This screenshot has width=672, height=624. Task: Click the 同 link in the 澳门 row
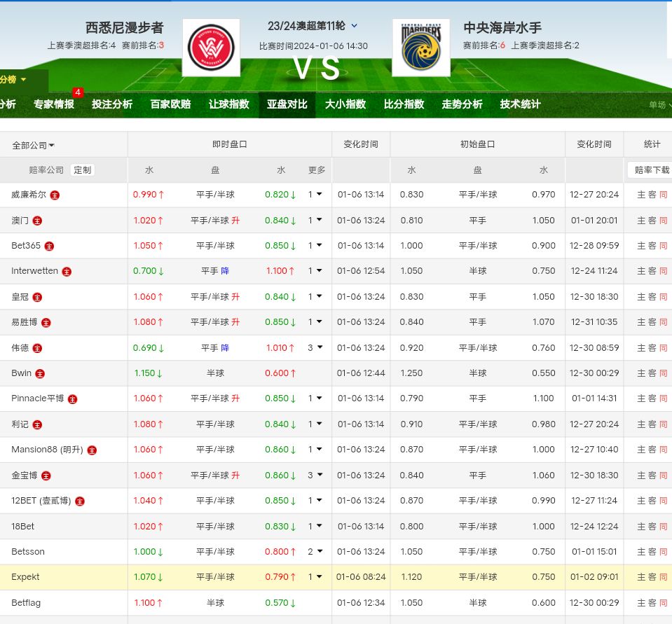(663, 221)
